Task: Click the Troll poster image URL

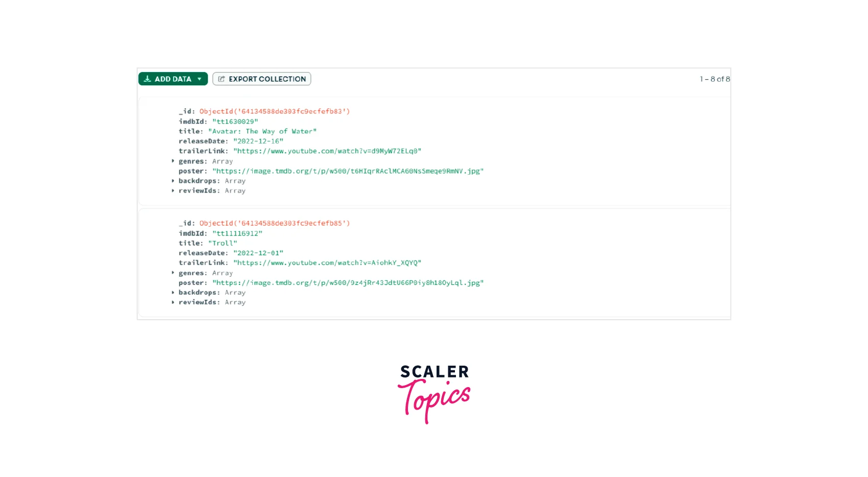Action: 348,283
